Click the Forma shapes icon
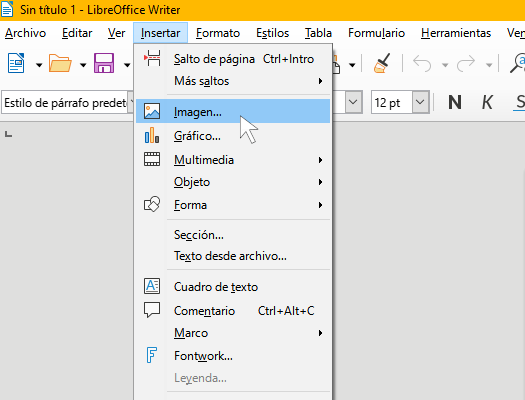Viewport: 525px width, 400px height. tap(152, 204)
